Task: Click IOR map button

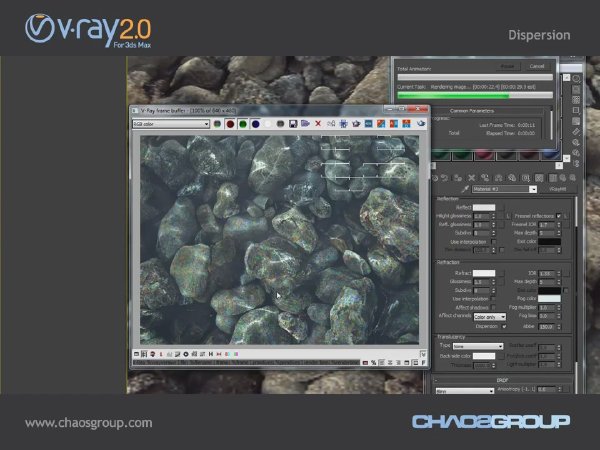Action: click(566, 274)
